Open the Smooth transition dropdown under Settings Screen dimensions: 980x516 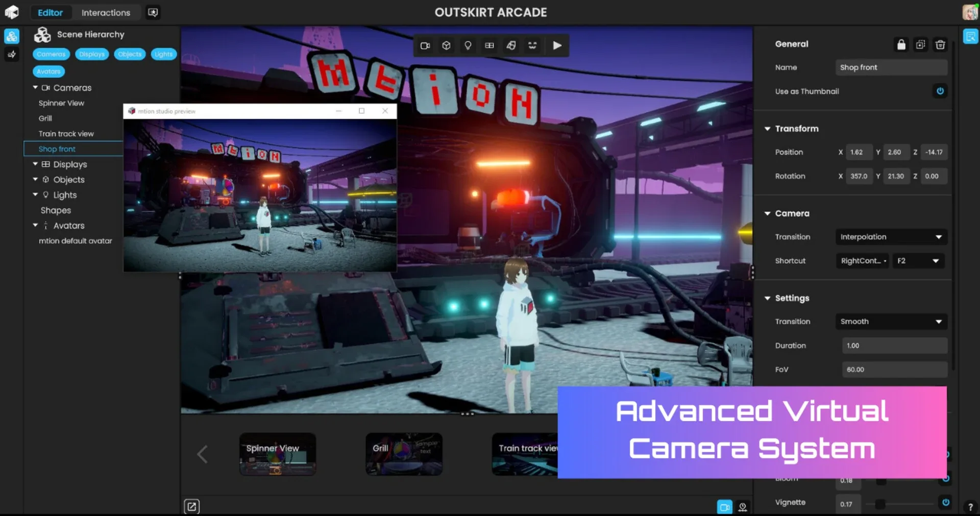point(891,321)
